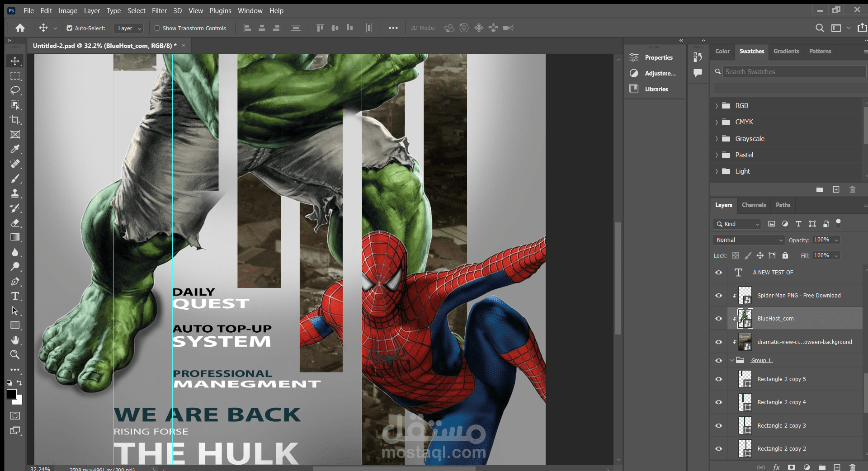868x471 pixels.
Task: Select the Eyedropper tool
Action: 15,149
